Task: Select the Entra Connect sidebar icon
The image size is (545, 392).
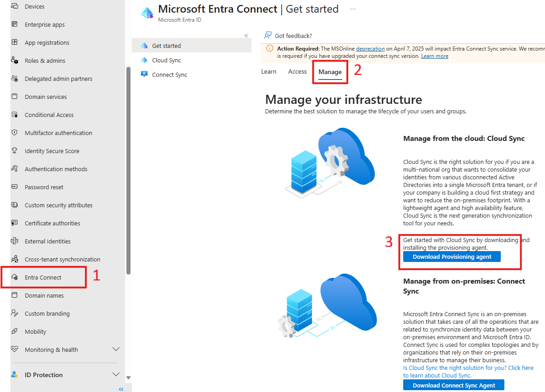Action: tap(14, 277)
